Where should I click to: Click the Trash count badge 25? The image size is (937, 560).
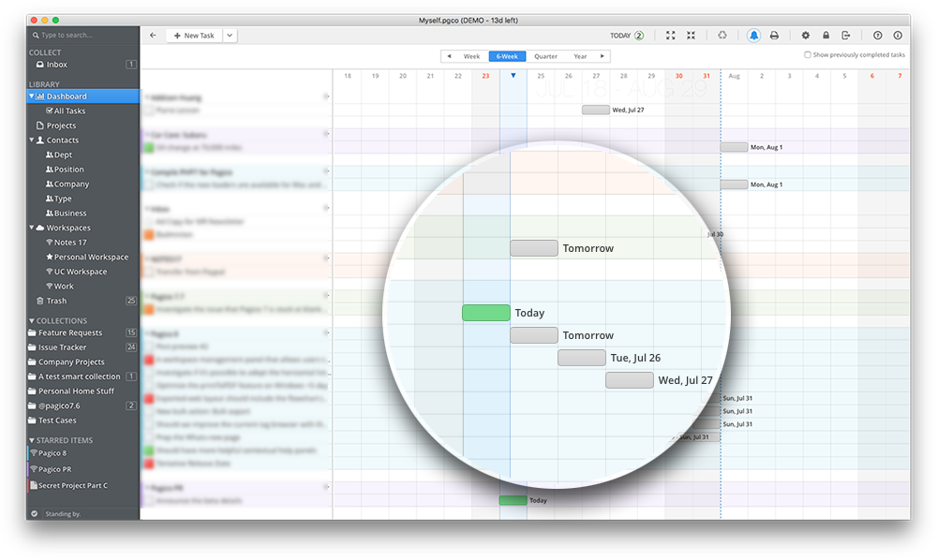(x=131, y=301)
